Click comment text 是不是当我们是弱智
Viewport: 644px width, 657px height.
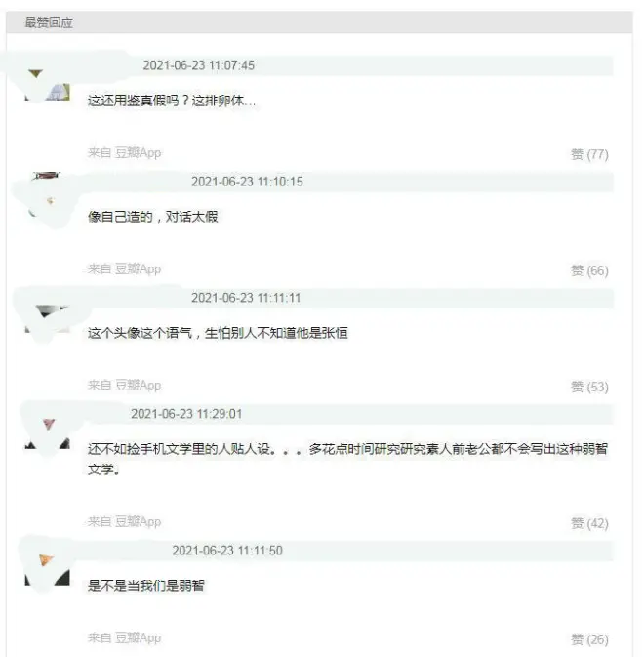click(146, 585)
